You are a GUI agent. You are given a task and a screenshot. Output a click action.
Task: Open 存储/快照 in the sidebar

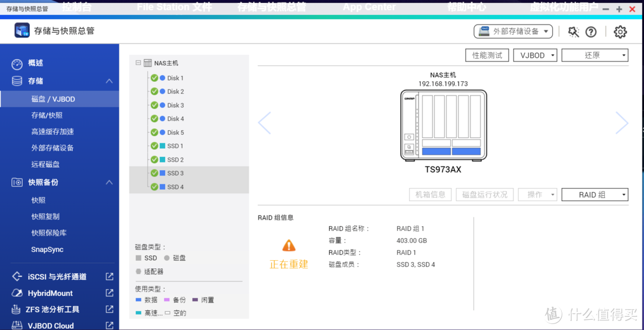coord(47,116)
